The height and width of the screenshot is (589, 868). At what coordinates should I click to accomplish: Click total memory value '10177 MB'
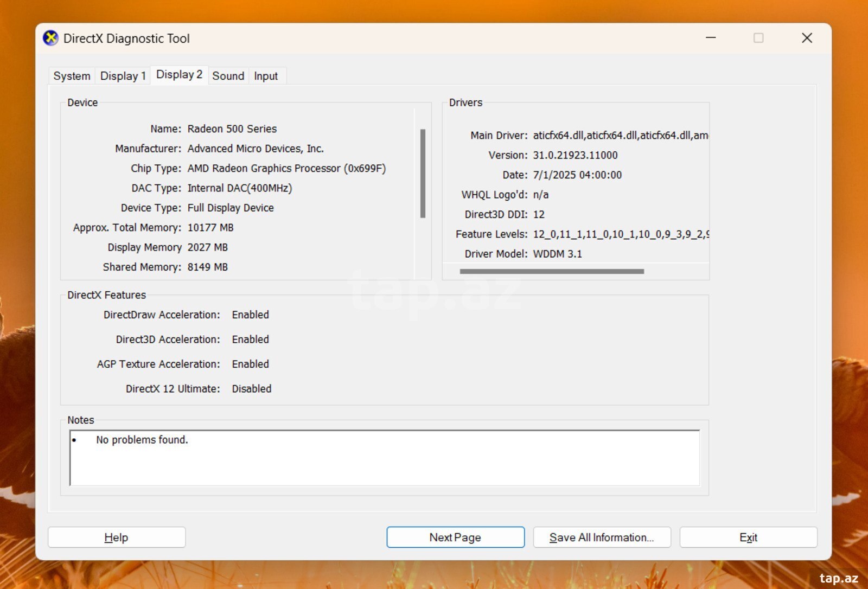pyautogui.click(x=210, y=228)
